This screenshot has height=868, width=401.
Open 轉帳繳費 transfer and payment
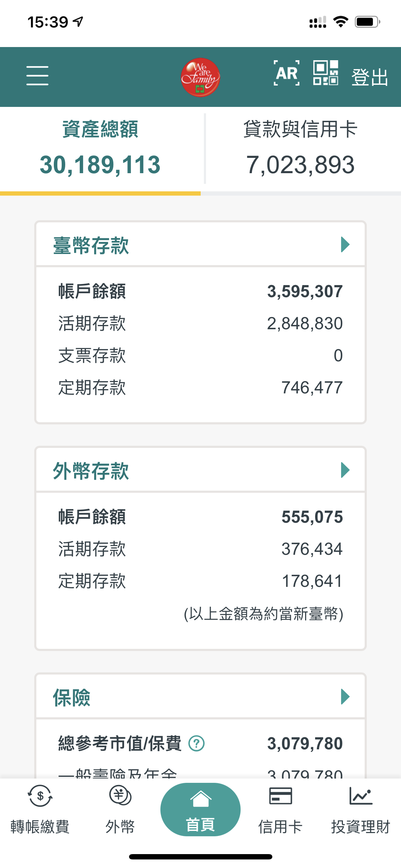point(40,810)
